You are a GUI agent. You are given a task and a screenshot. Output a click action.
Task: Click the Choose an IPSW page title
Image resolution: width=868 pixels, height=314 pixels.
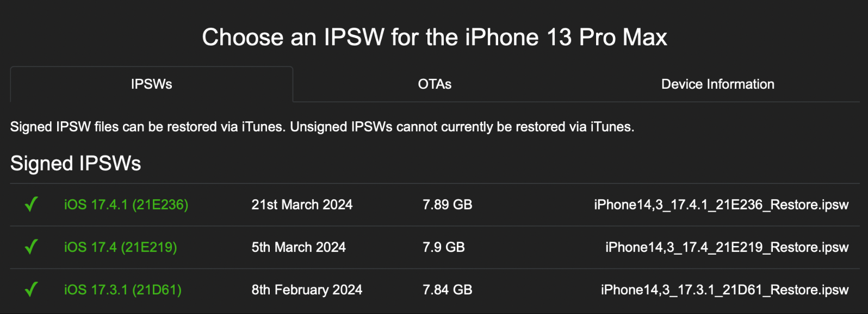[x=434, y=37]
